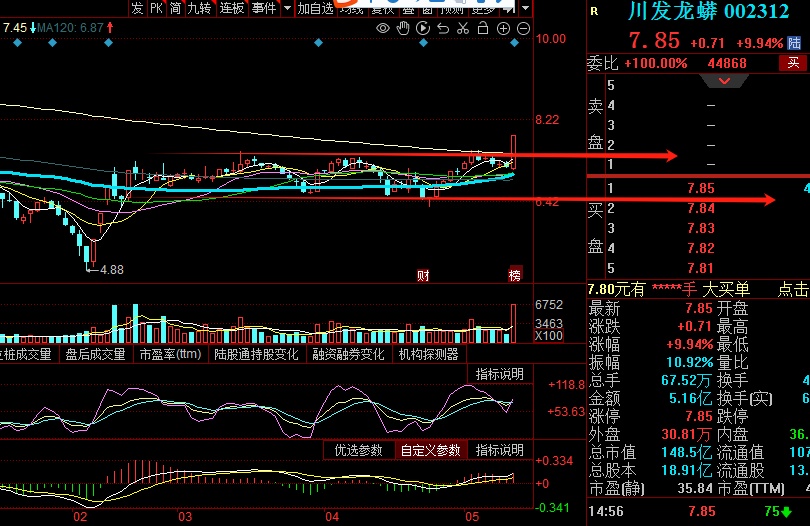Switch to the 陆股通持股变化 tab
This screenshot has height=526, width=810.
tap(256, 354)
